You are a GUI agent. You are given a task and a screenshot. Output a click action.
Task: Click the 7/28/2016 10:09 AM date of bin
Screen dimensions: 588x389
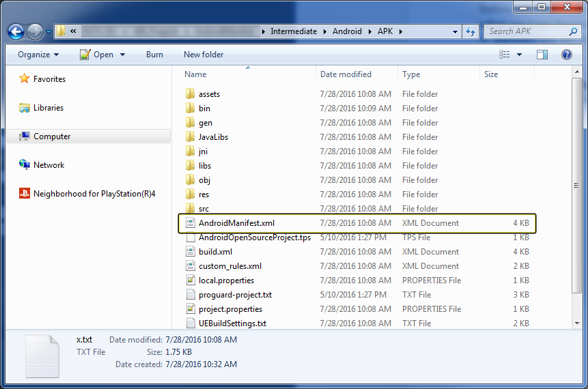pyautogui.click(x=355, y=109)
